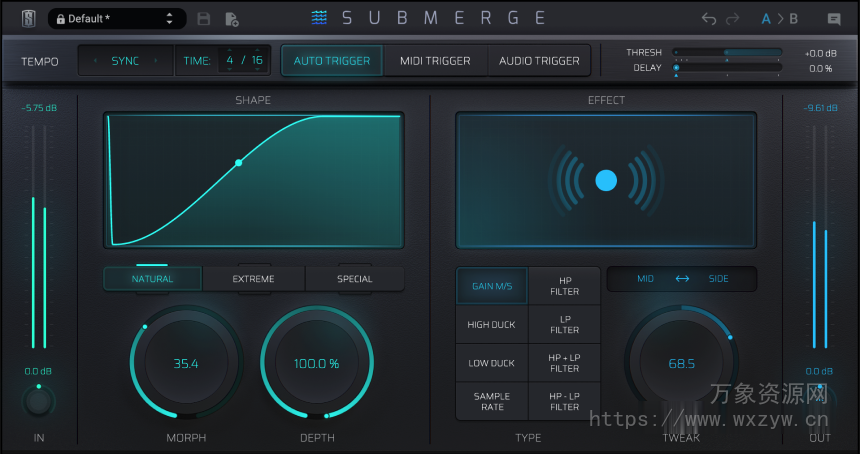
Task: Select the B compare state
Action: pyautogui.click(x=794, y=19)
